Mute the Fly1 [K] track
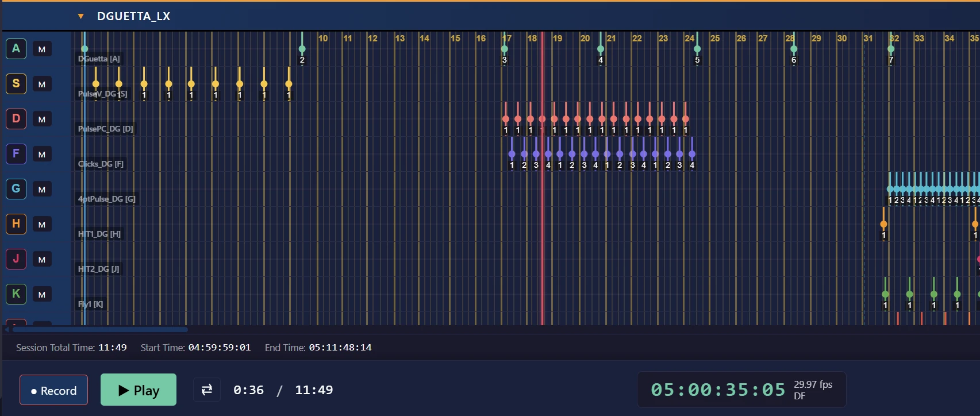Image resolution: width=980 pixels, height=416 pixels. coord(42,295)
